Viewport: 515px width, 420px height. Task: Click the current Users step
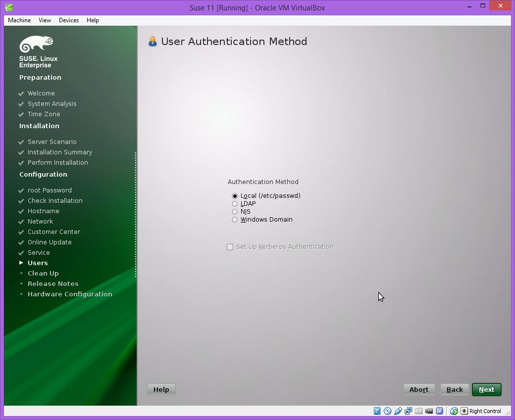coord(38,263)
